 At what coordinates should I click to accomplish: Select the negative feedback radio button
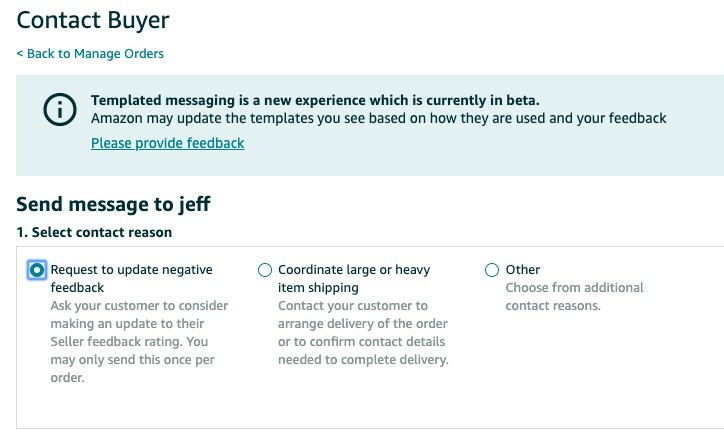38,270
